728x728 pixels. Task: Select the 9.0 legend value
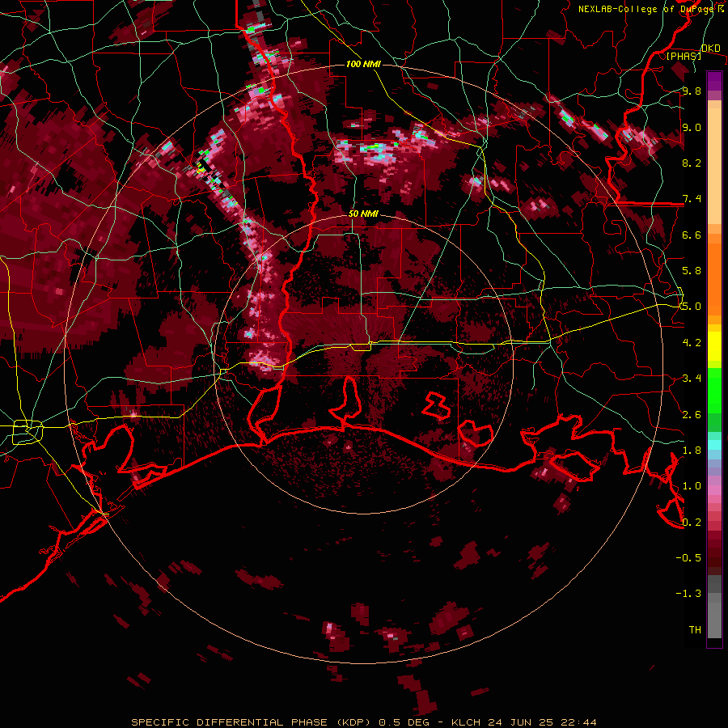click(x=692, y=127)
